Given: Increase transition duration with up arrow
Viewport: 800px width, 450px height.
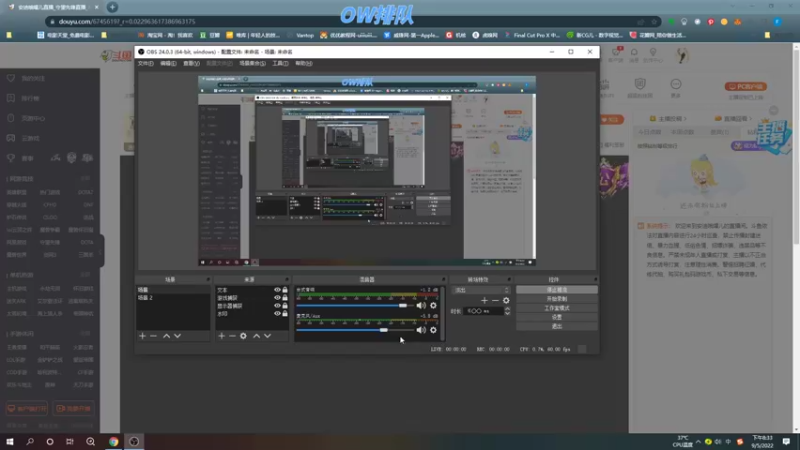Looking at the screenshot, I should coord(507,309).
